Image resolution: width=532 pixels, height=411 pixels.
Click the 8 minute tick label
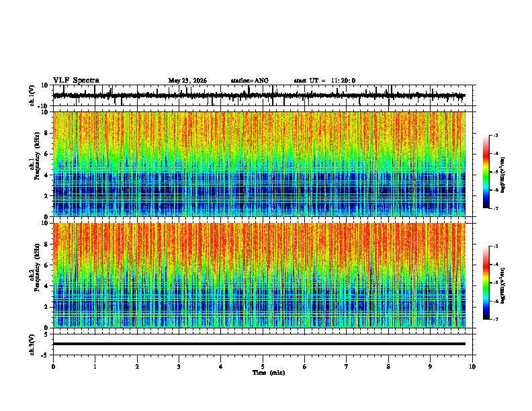point(388,367)
